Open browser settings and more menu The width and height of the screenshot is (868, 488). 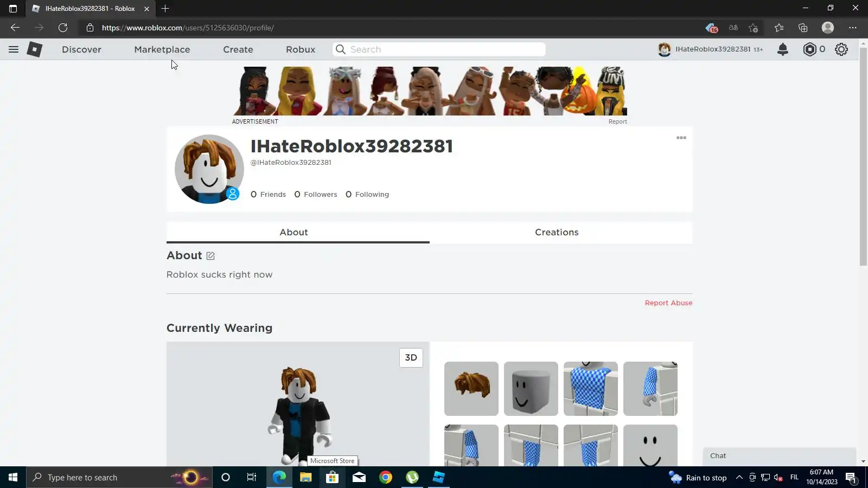click(853, 28)
